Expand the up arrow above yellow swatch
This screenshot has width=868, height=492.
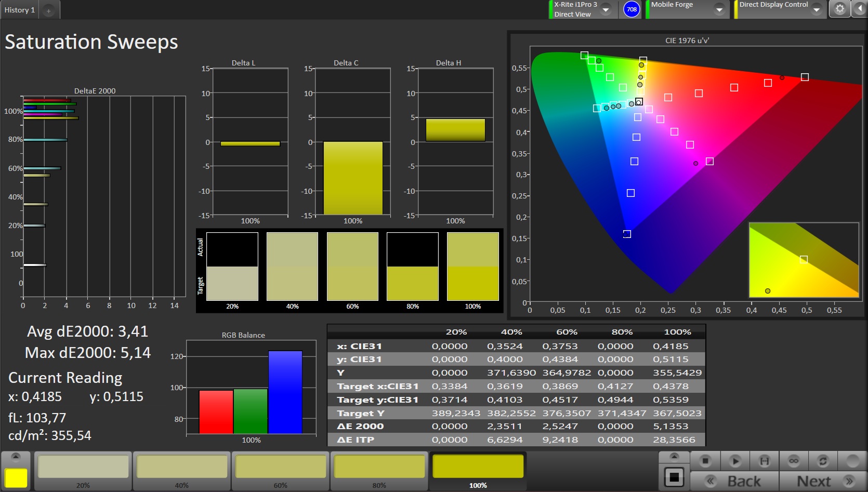16,457
